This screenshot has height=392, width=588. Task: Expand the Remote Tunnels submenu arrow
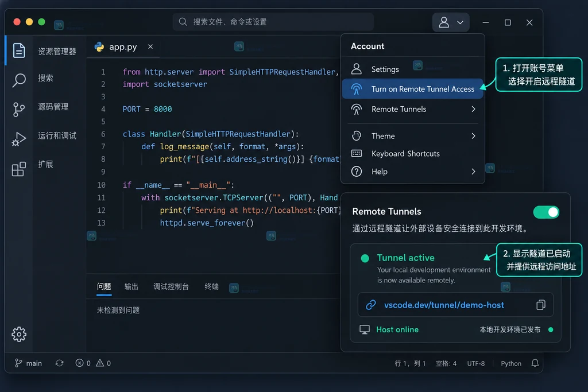[x=473, y=109]
